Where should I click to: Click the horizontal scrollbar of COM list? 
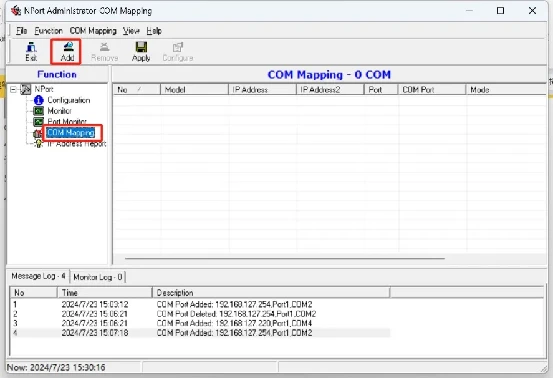tap(285, 259)
